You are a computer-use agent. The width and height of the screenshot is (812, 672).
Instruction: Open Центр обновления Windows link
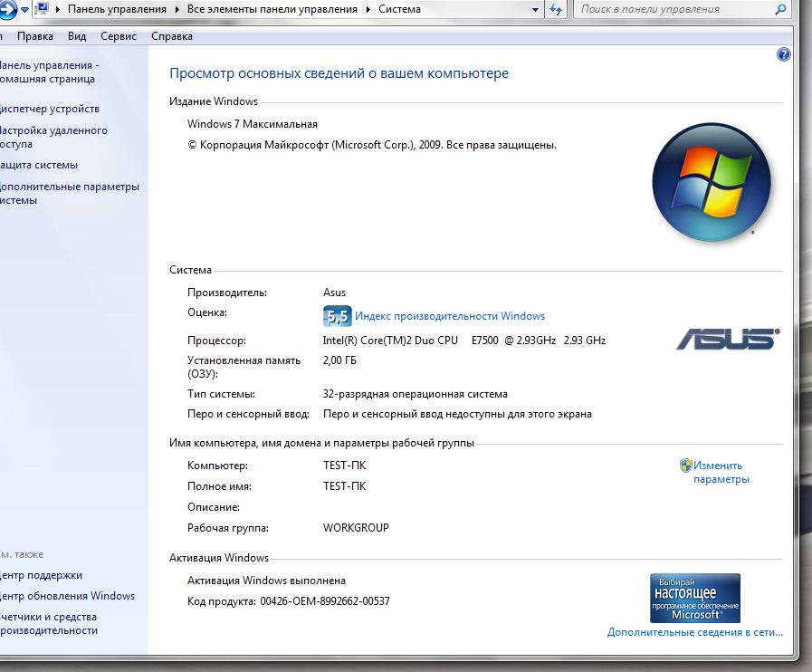click(x=67, y=596)
